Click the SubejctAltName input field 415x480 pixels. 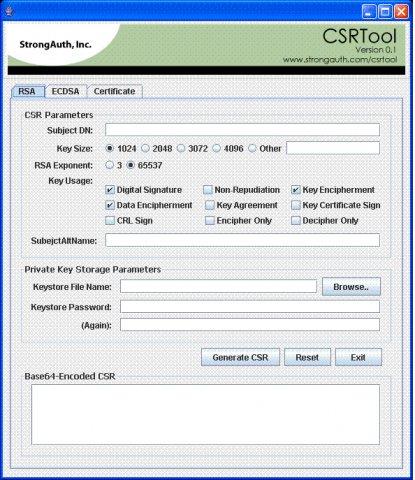pos(242,240)
